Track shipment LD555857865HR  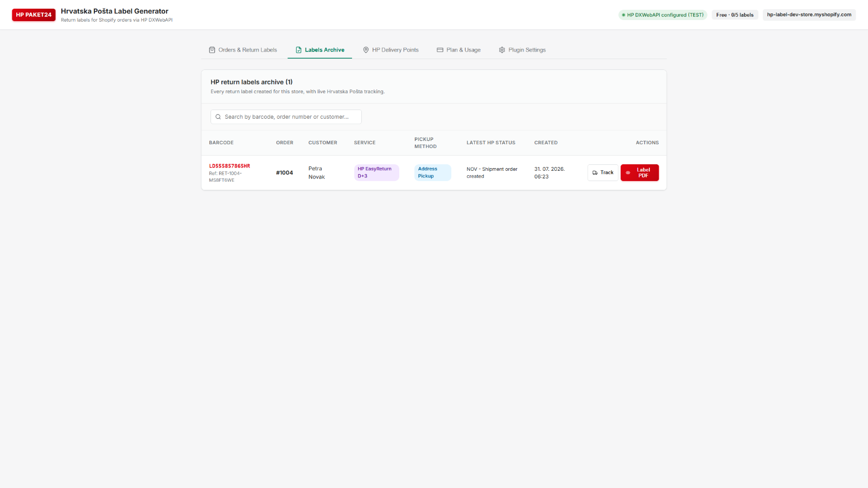coord(603,172)
